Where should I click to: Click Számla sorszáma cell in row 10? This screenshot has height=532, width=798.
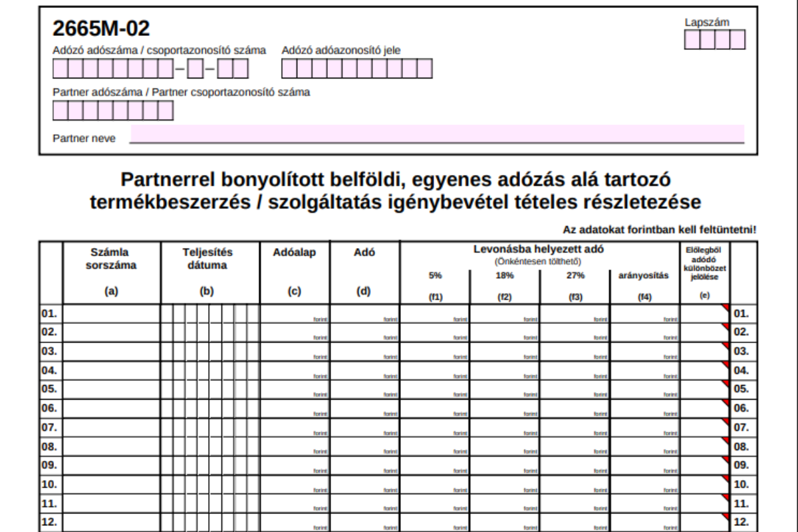(x=112, y=486)
